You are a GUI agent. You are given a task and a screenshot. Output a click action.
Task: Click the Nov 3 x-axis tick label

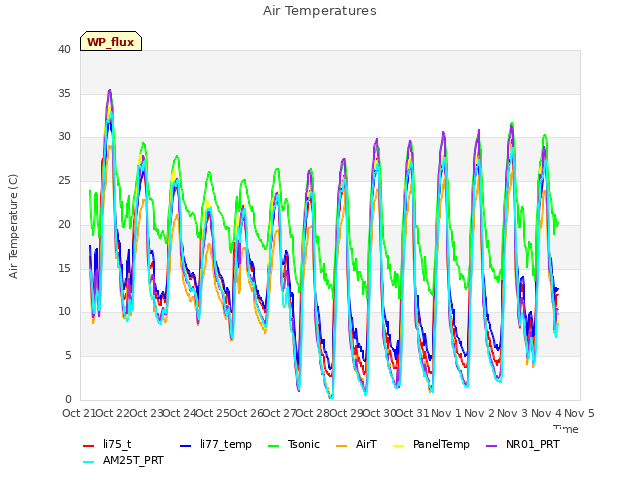point(513,413)
